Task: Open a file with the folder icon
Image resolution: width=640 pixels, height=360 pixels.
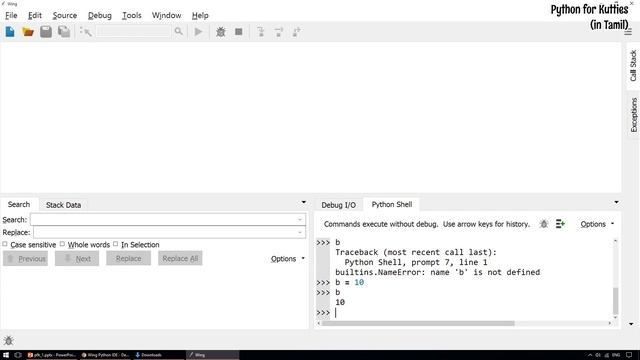Action: coord(28,32)
